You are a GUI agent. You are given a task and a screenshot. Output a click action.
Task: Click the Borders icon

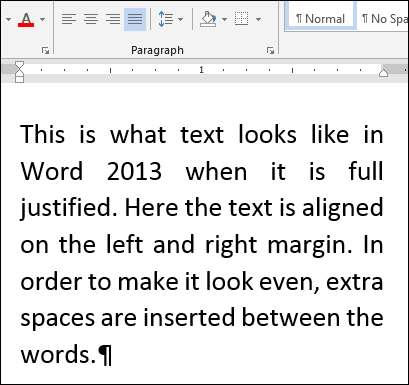[x=241, y=19]
